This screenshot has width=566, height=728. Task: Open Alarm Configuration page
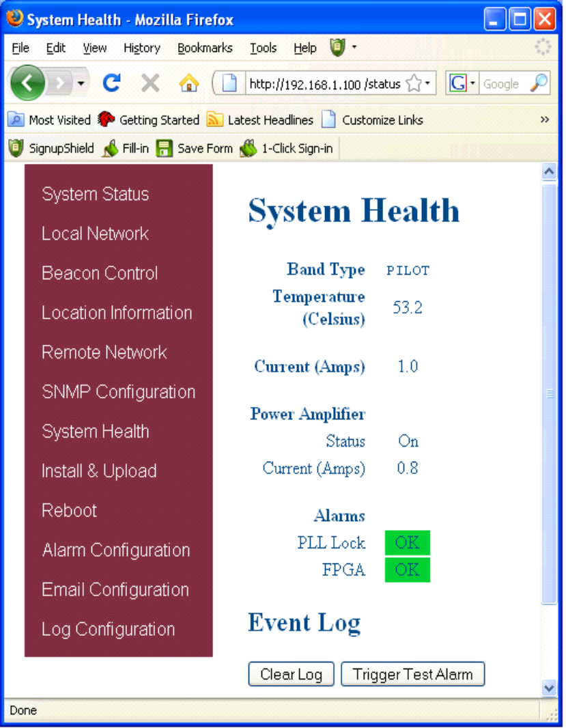pyautogui.click(x=116, y=550)
